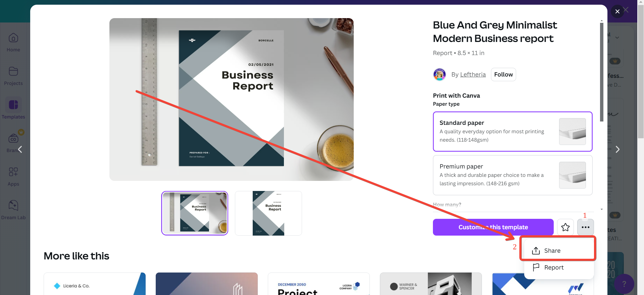Click the dialog details panel scrollbar

pos(602,72)
